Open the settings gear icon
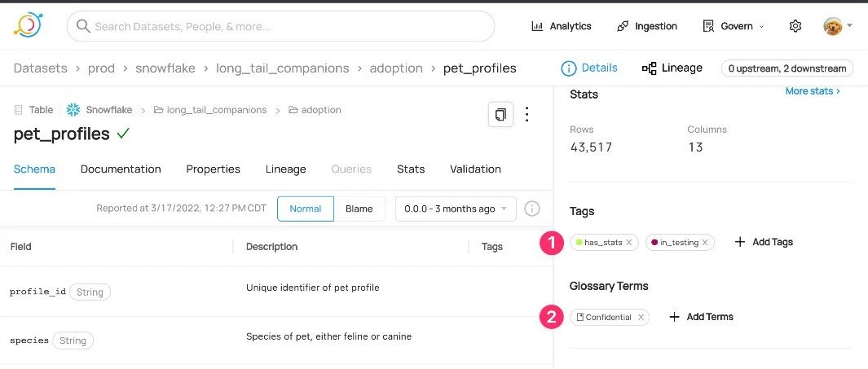868x369 pixels. pos(795,26)
